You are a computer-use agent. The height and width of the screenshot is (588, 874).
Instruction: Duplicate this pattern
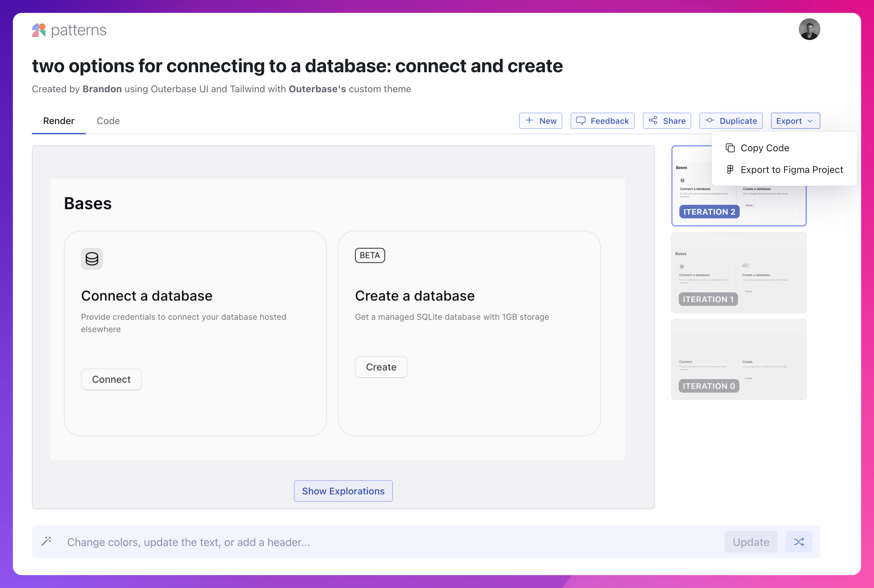730,121
